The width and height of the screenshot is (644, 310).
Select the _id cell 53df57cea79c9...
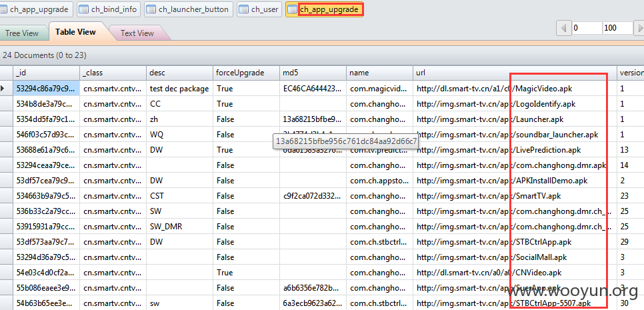click(47, 180)
